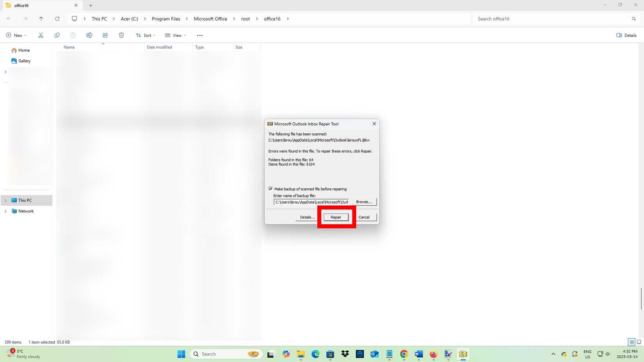Switch to large thumbnails layout in status bar
The height and width of the screenshot is (362, 644).
coord(639,342)
